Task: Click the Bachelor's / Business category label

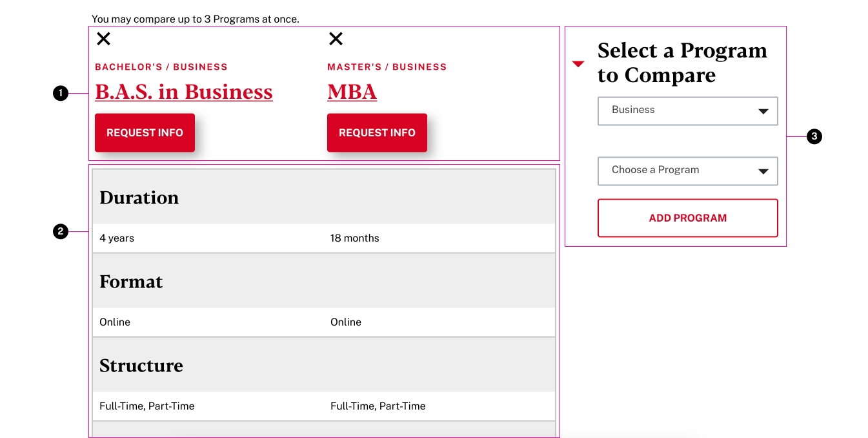Action: (x=161, y=67)
